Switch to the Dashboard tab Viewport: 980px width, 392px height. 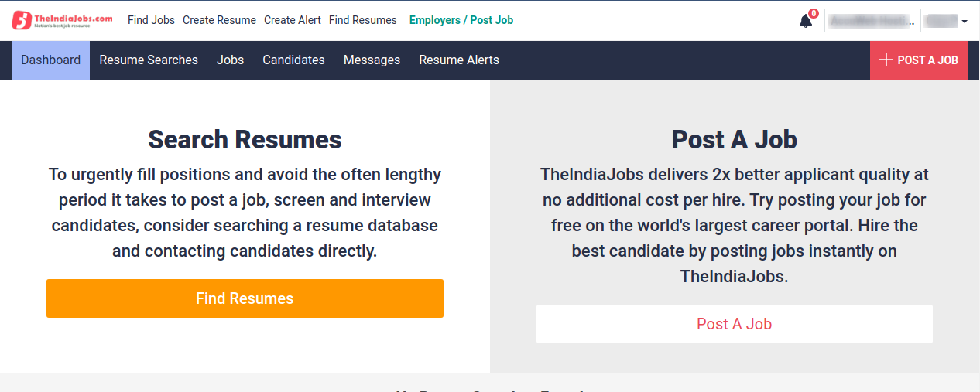pyautogui.click(x=51, y=60)
